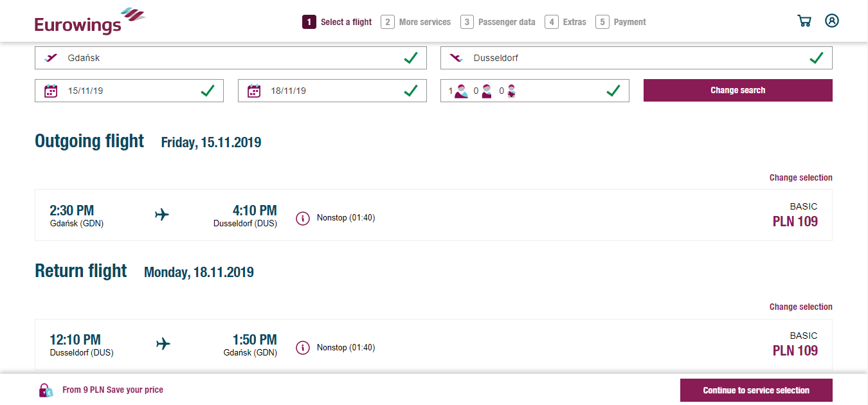The image size is (868, 405).
Task: Go to step 3 Passenger data
Action: 498,22
